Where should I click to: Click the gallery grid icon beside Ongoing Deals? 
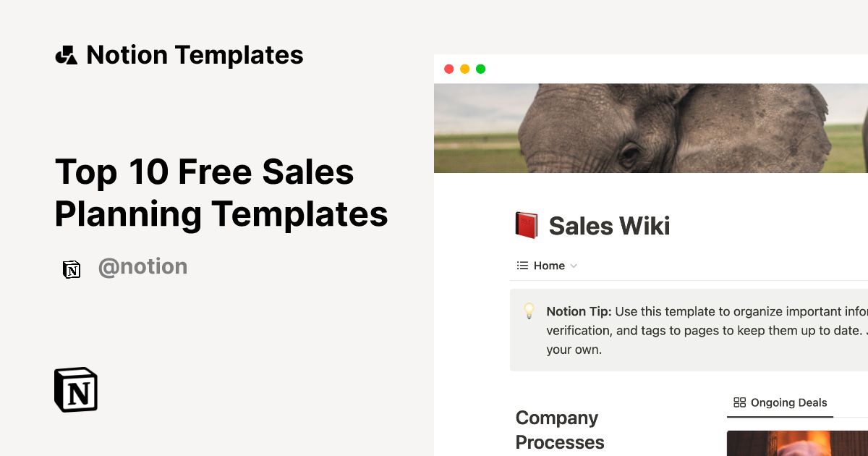click(740, 402)
